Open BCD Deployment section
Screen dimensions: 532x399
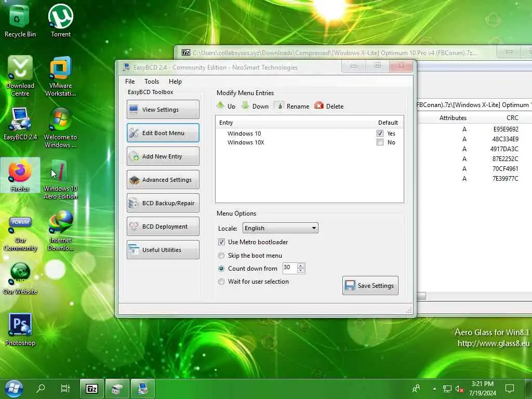[163, 227]
